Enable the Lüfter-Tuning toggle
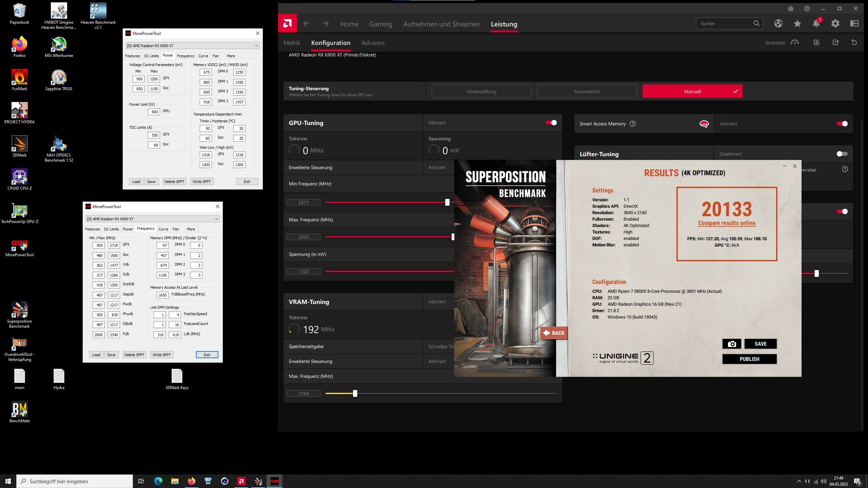 (x=842, y=154)
